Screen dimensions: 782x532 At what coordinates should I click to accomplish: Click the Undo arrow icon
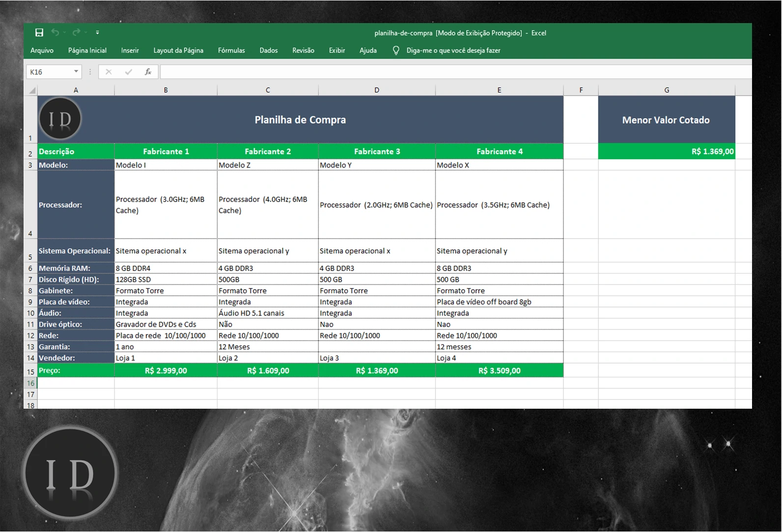pyautogui.click(x=55, y=32)
